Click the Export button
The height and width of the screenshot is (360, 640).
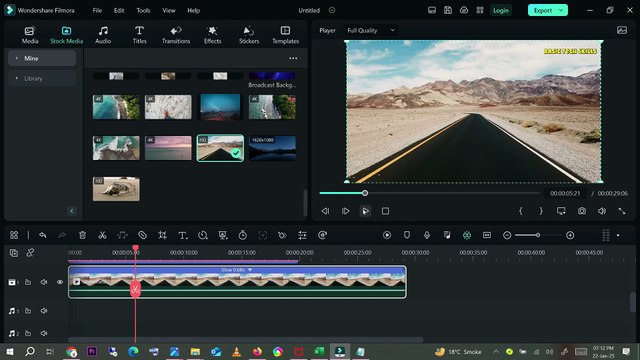[x=542, y=10]
